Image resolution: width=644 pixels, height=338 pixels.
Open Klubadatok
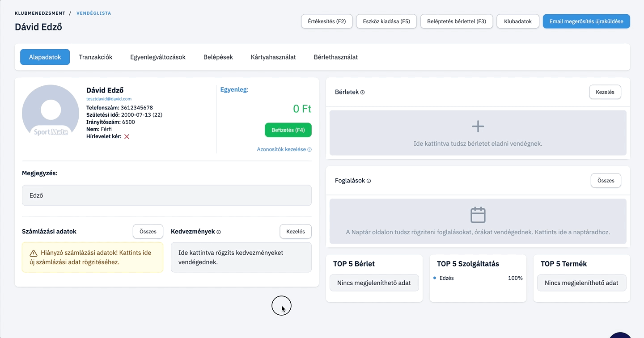tap(518, 21)
